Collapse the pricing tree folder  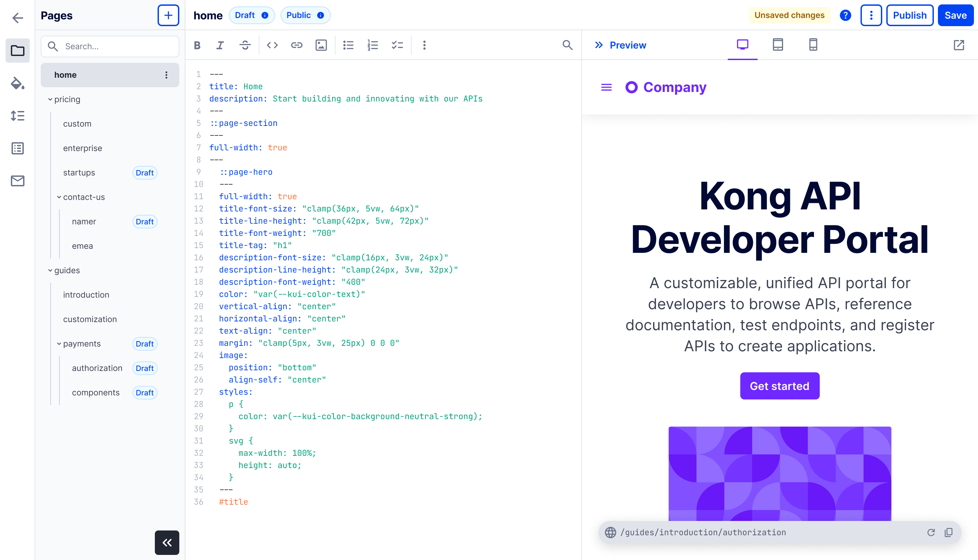click(x=50, y=99)
